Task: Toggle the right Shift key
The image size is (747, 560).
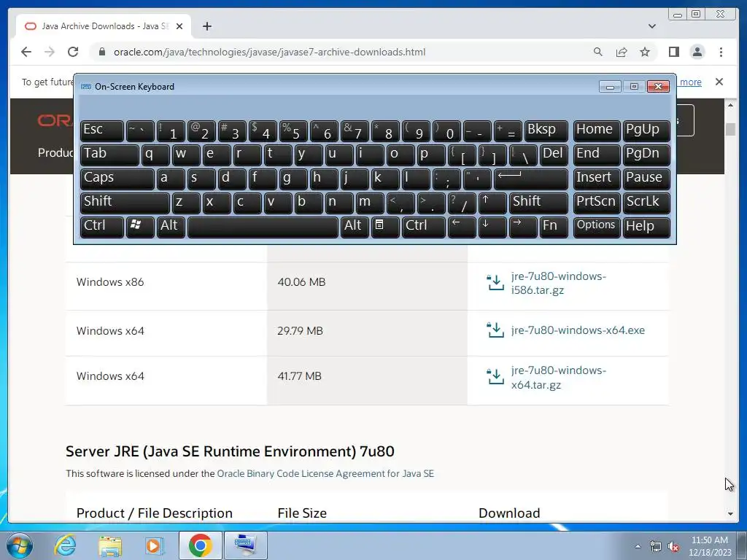Action: [x=538, y=203]
